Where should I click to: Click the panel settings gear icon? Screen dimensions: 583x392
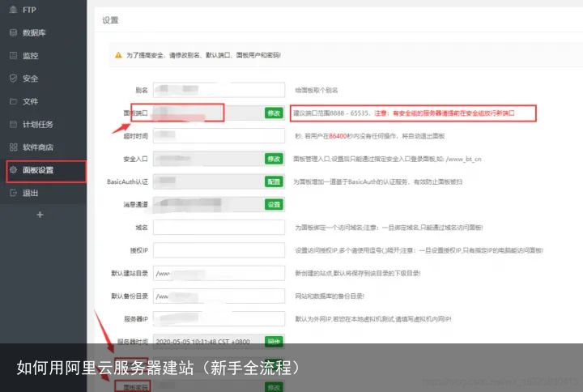point(14,170)
